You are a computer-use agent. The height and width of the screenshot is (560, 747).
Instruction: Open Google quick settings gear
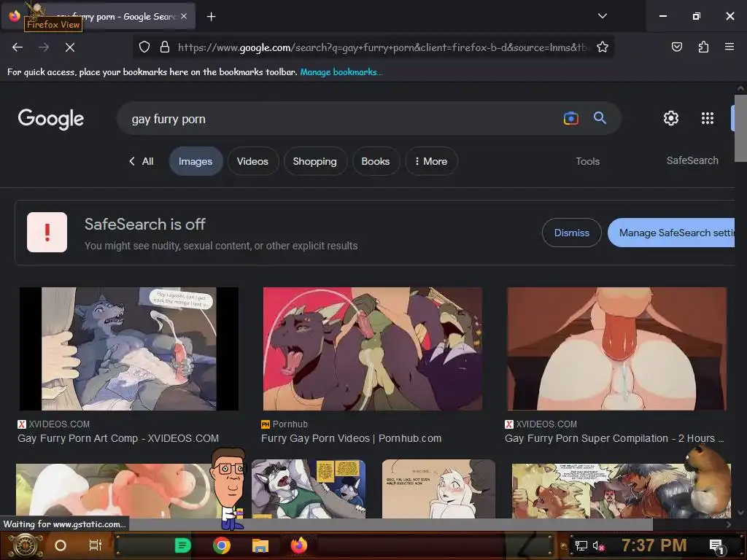[671, 118]
